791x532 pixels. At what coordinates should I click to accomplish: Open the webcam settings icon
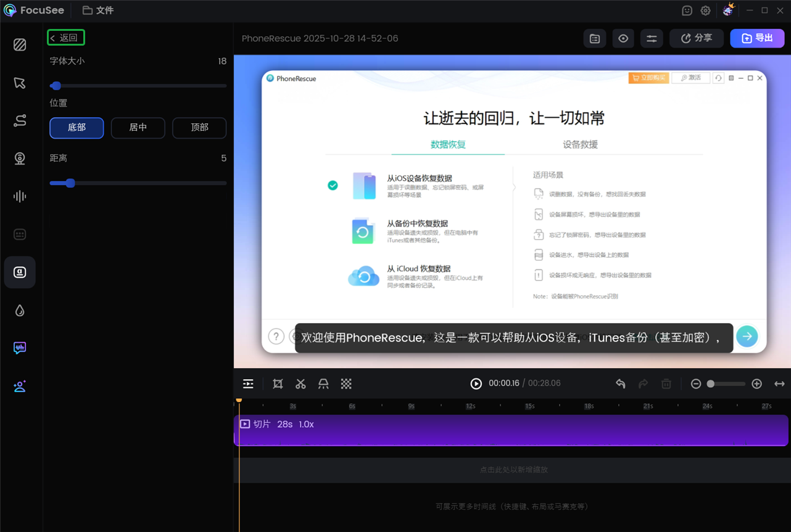coord(20,158)
